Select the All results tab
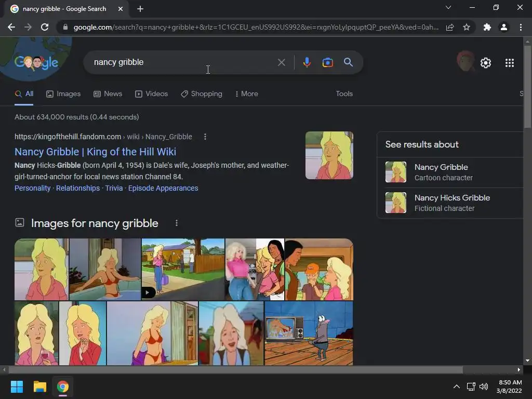The height and width of the screenshot is (399, 532). point(24,94)
